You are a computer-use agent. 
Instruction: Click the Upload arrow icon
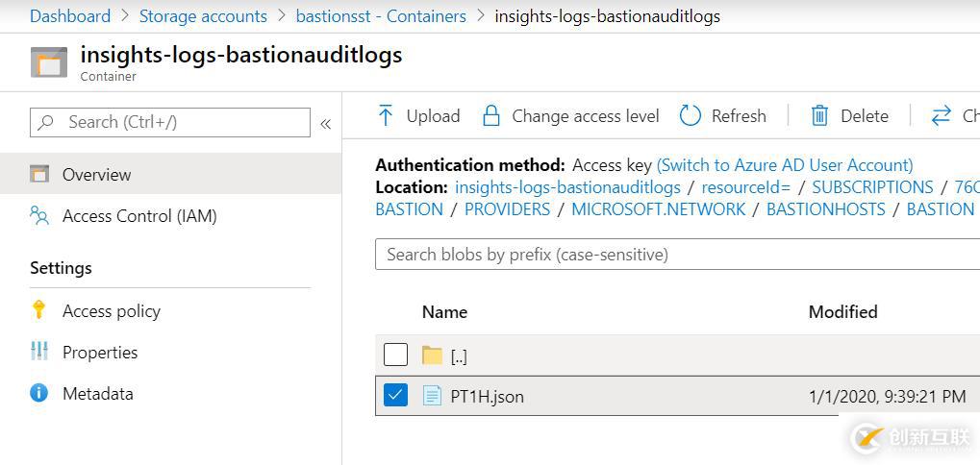coord(386,116)
